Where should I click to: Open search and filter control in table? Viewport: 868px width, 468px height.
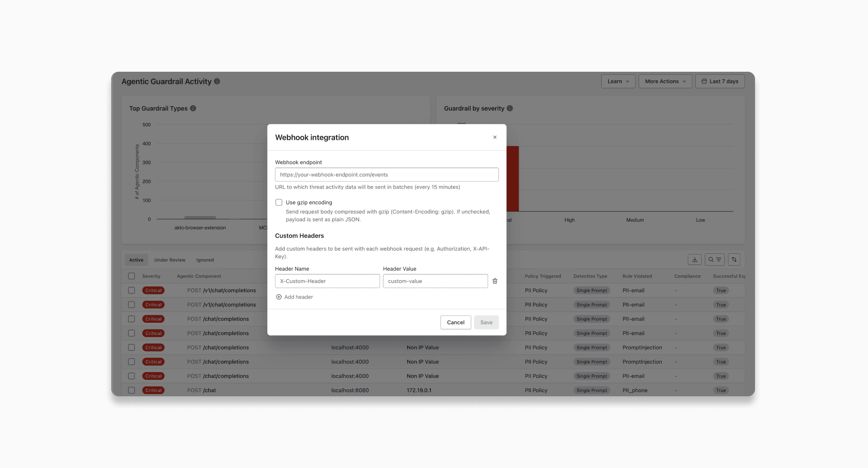(715, 260)
